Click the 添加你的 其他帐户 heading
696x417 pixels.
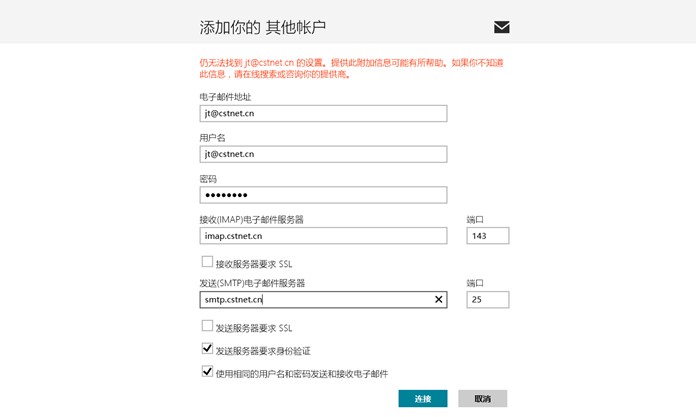pyautogui.click(x=262, y=28)
